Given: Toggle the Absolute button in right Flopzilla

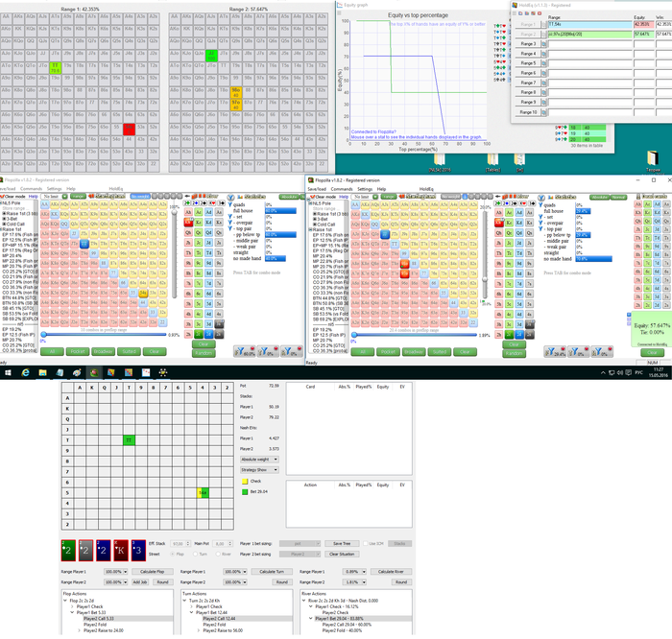Looking at the screenshot, I should click(600, 197).
